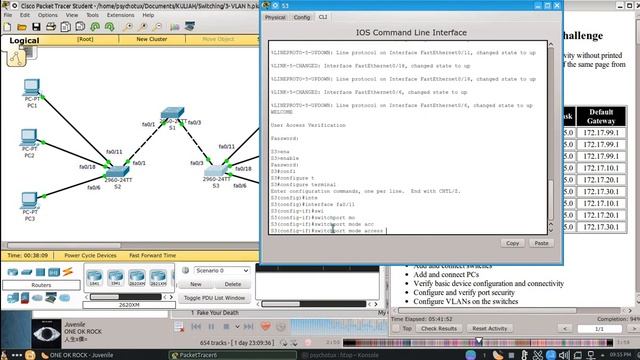The image size is (640, 360).
Task: Pick the 2621XM router model
Action: (x=158, y=277)
